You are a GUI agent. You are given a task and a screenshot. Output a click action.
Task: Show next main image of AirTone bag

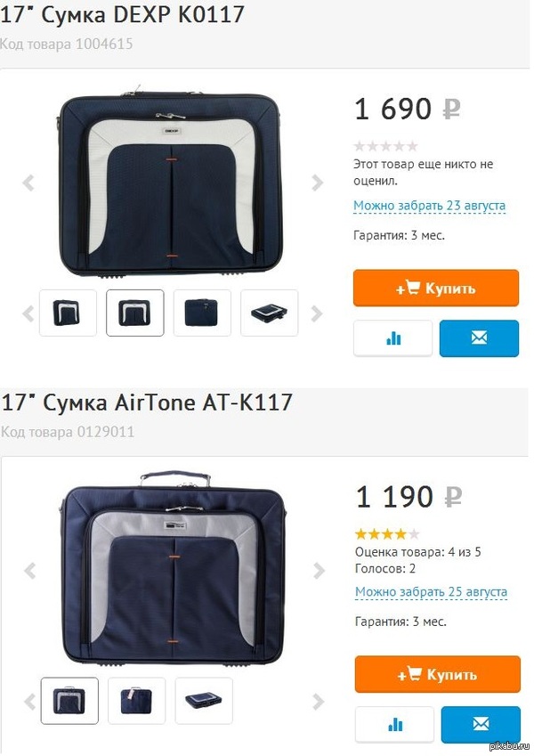(318, 570)
